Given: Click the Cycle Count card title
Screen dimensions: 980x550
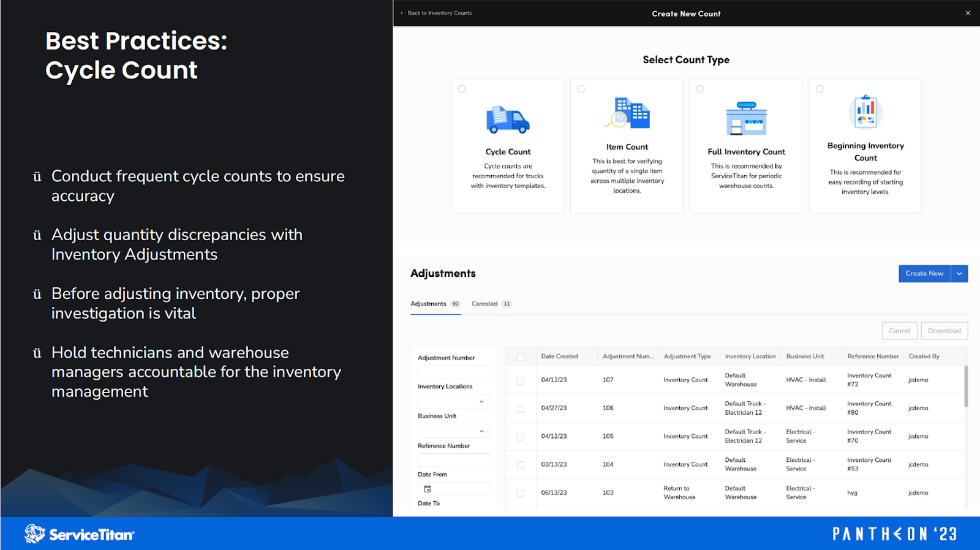Looking at the screenshot, I should coord(508,152).
